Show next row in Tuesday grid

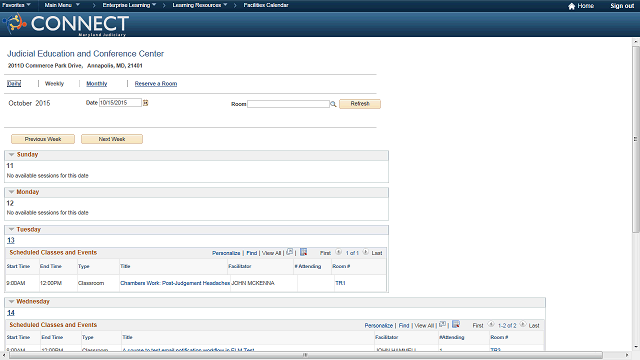[x=365, y=252]
